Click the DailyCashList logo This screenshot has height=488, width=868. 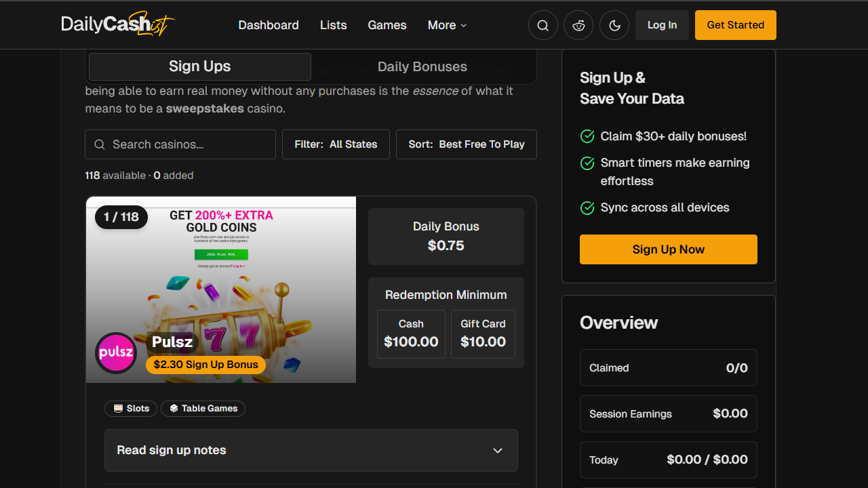pyautogui.click(x=118, y=24)
